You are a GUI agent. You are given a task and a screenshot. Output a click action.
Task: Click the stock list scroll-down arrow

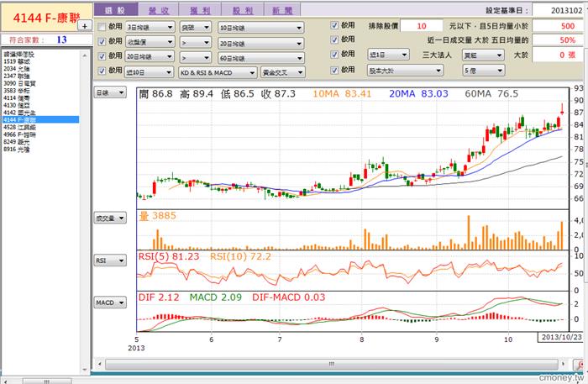tap(85, 370)
